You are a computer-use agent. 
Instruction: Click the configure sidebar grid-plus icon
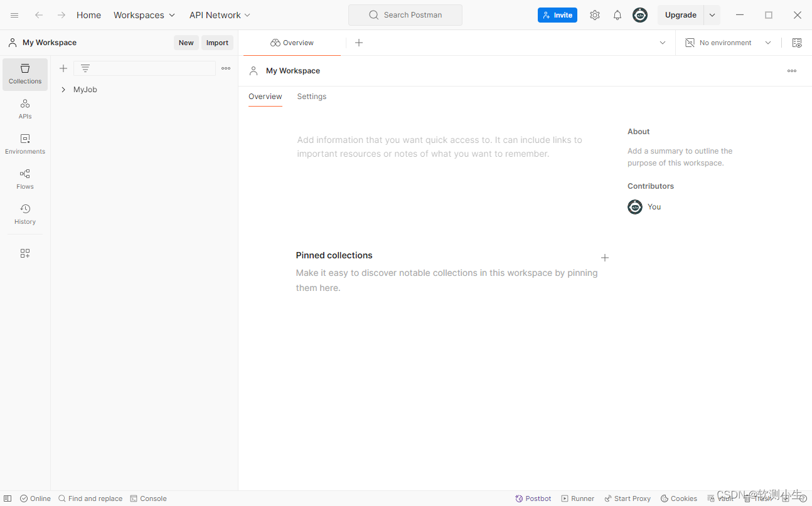[25, 253]
